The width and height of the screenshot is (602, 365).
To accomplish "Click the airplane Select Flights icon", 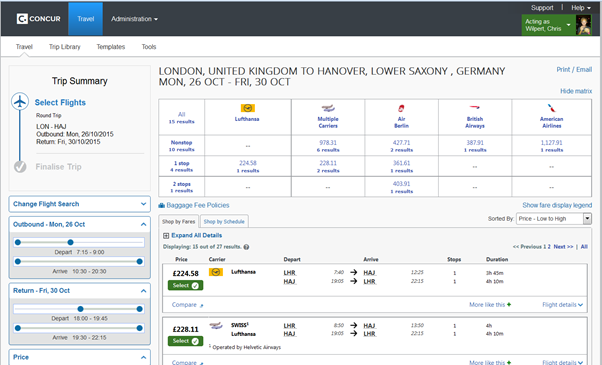I will pos(20,102).
